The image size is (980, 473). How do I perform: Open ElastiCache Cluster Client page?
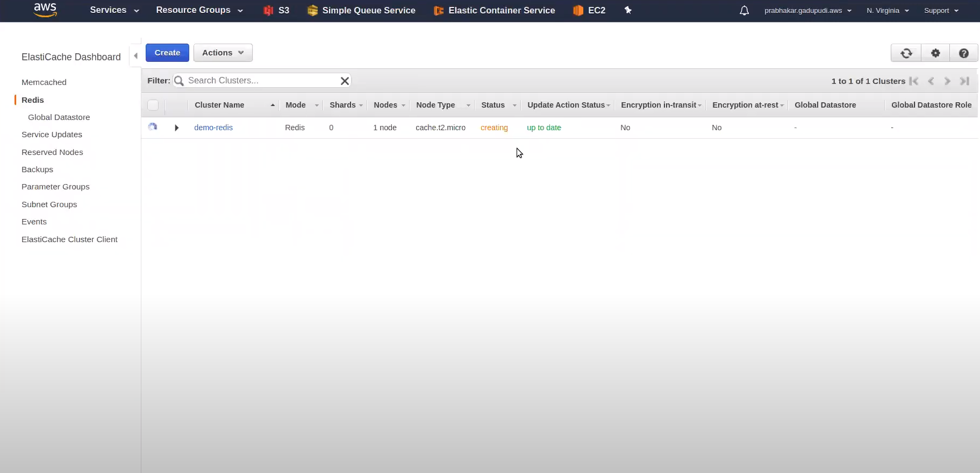[x=69, y=239]
